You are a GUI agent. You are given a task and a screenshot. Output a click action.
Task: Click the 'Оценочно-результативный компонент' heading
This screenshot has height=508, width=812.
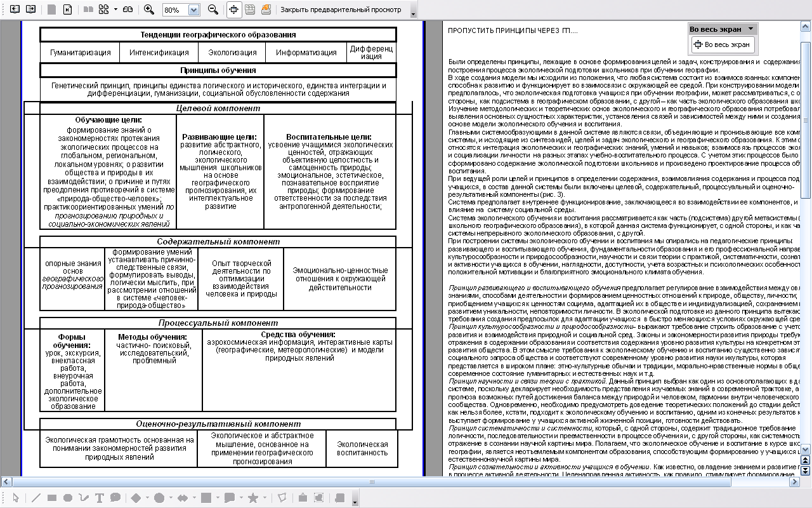pyautogui.click(x=218, y=424)
